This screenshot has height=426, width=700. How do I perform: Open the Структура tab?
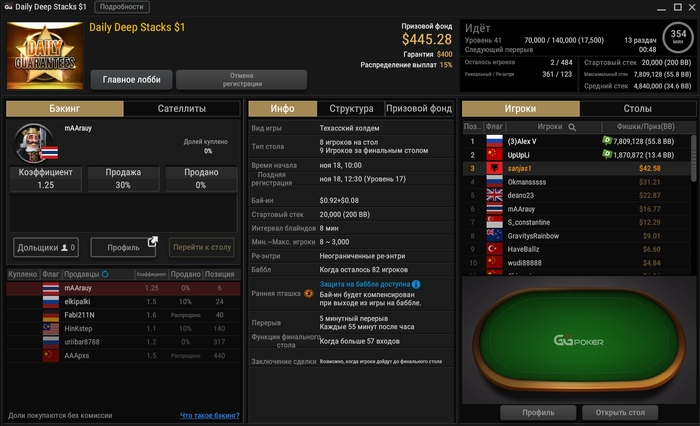(351, 109)
